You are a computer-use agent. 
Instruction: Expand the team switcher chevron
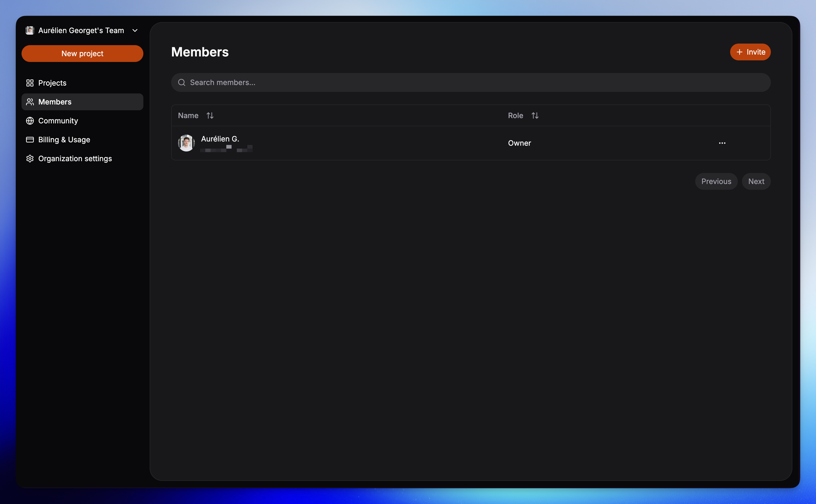[x=135, y=31]
